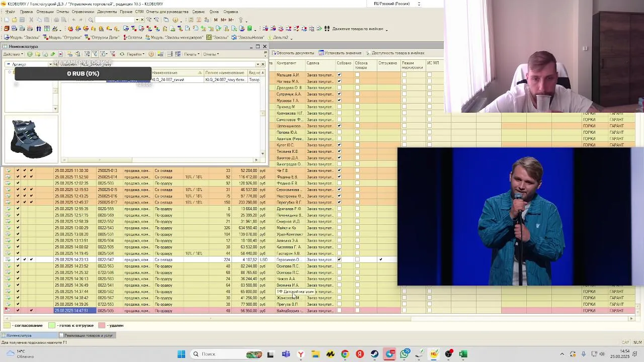Image resolution: width=644 pixels, height=362 pixels.
Task: Click the clear filter icon in Номенклатура toolbar
Action: click(x=113, y=54)
